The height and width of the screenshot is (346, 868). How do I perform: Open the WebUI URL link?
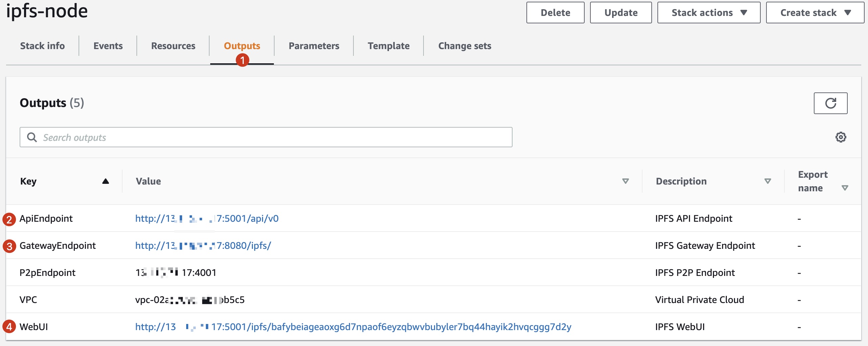[353, 327]
